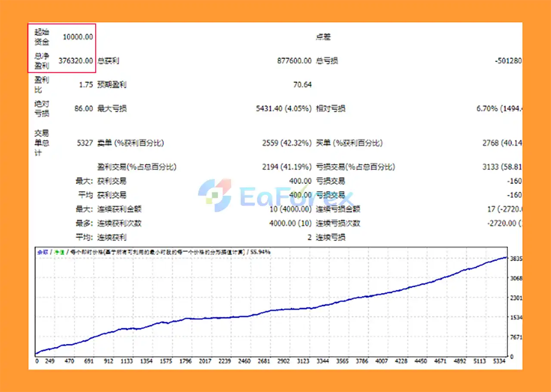Select the green 净值 chart legend label

pyautogui.click(x=59, y=252)
